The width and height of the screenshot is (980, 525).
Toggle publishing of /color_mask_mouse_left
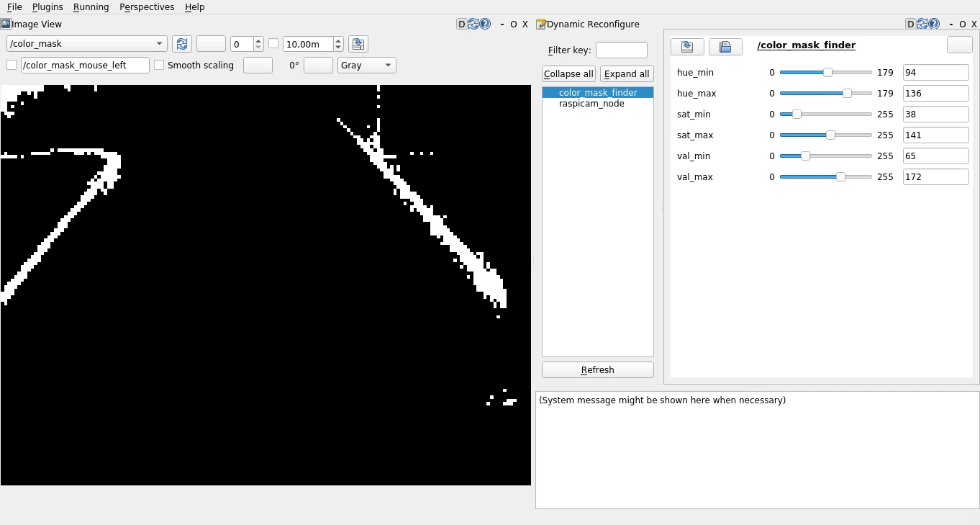pyautogui.click(x=11, y=65)
